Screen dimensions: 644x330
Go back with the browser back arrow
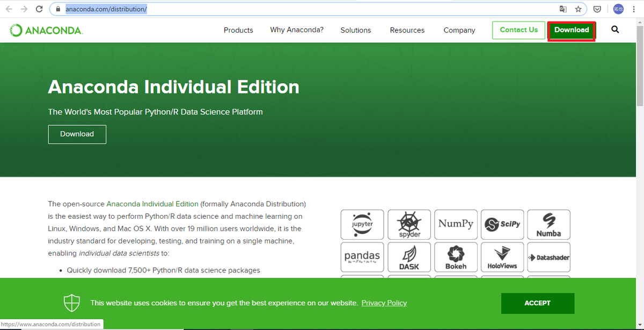9,9
